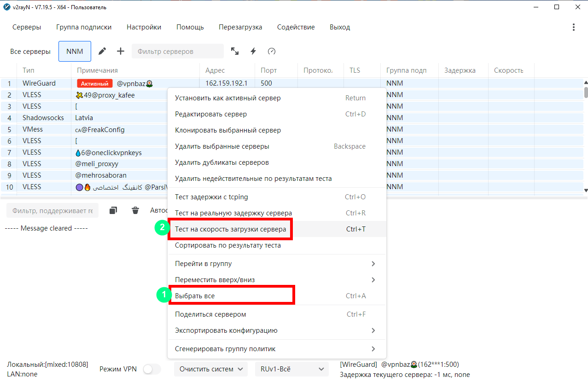Click the plus icon to add subscription group
This screenshot has width=588, height=382.
pos(121,51)
